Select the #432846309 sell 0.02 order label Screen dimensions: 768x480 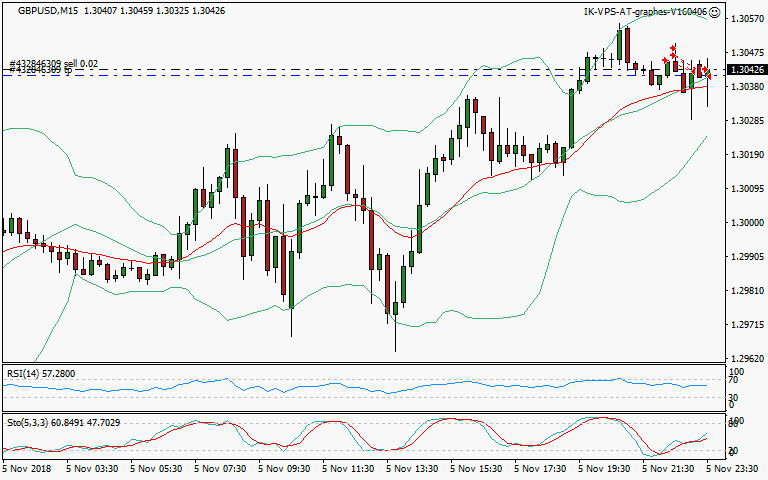coord(53,64)
